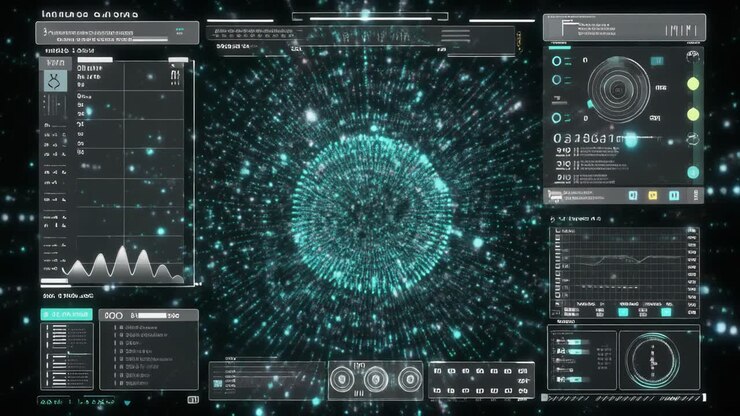Click small boxed icon below bottom-left checklist
This screenshot has height=416, width=740.
(x=193, y=400)
